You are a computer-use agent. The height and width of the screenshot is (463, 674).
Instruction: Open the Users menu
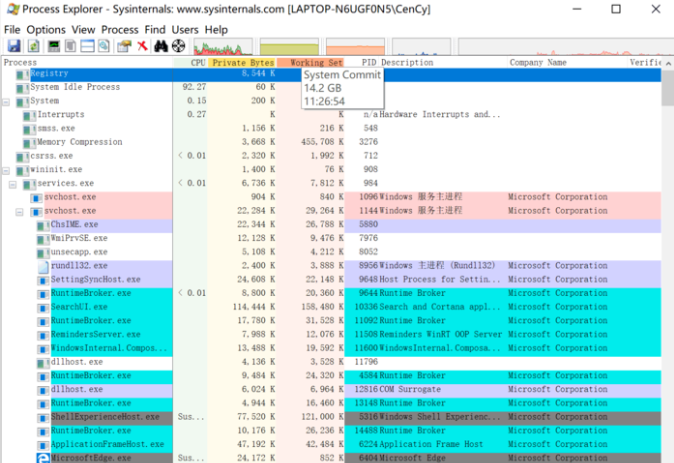point(185,30)
